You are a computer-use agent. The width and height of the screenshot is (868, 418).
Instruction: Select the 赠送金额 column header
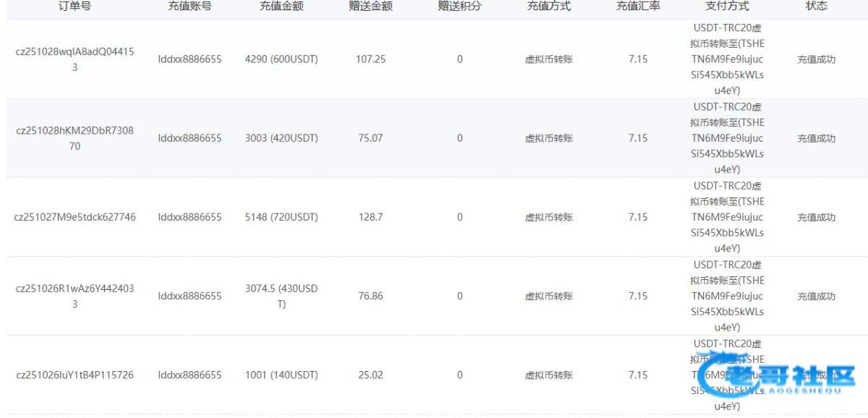tap(370, 7)
